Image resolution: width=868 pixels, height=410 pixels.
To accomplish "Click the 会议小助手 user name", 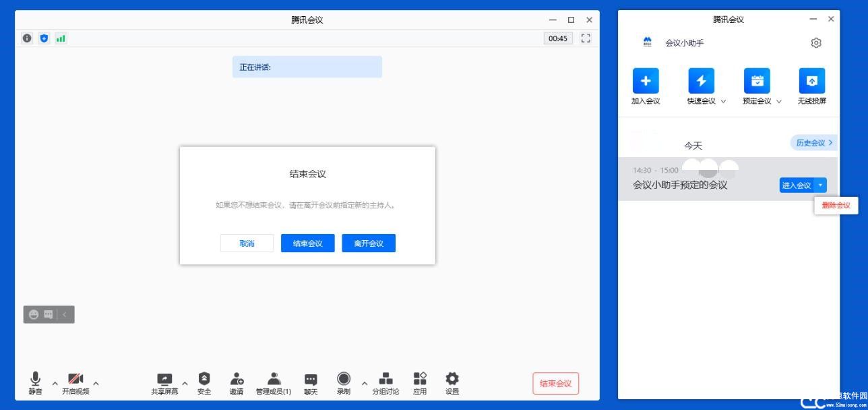I will [685, 42].
